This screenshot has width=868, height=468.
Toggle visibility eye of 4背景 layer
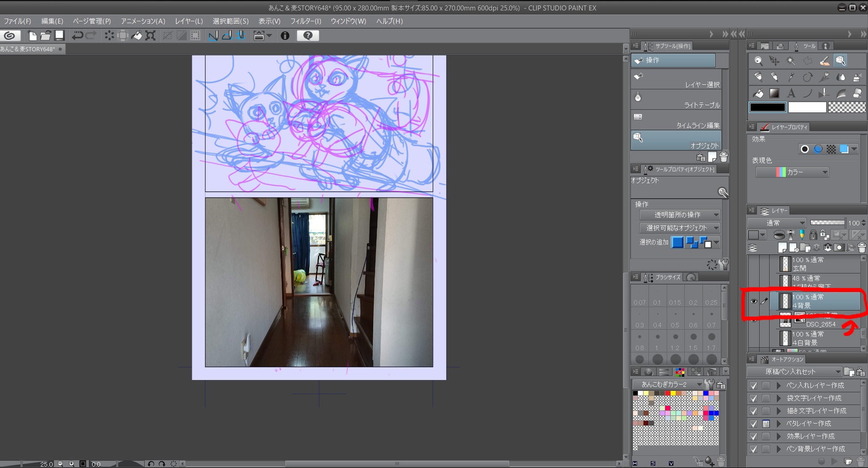pyautogui.click(x=754, y=301)
